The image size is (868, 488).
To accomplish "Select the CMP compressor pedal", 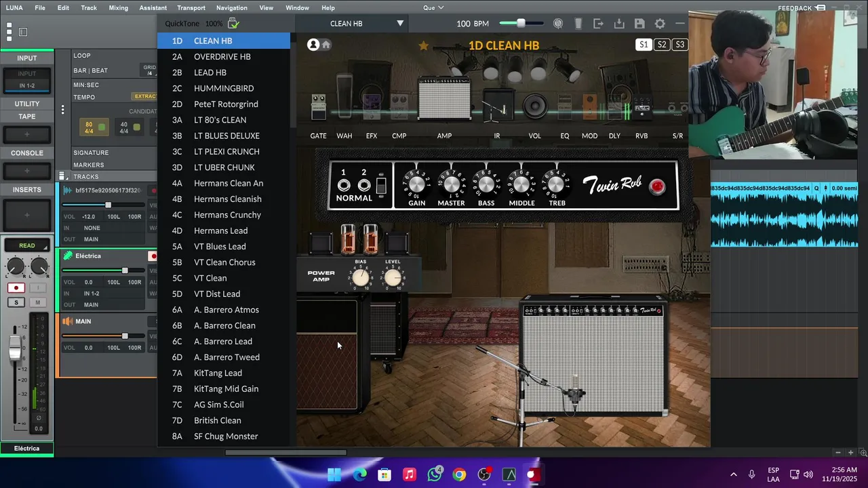I will click(x=399, y=108).
